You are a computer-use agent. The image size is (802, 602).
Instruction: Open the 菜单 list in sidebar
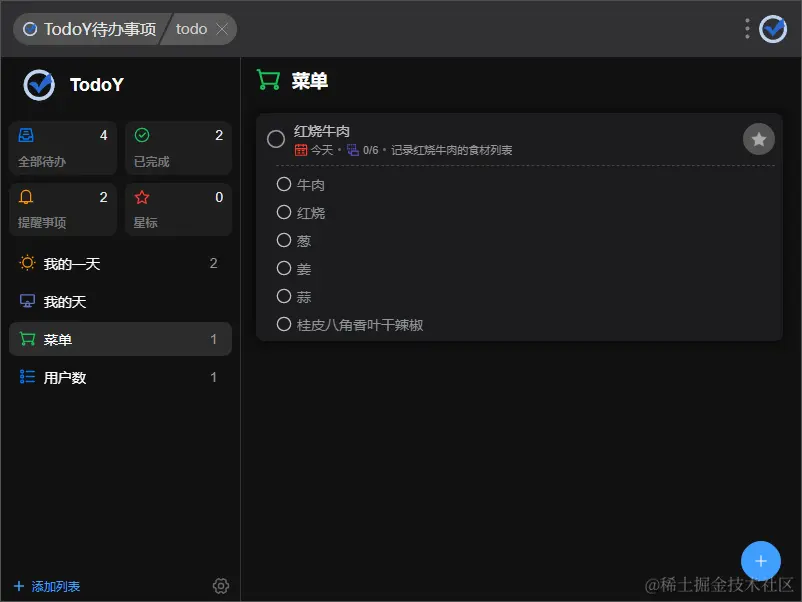120,339
